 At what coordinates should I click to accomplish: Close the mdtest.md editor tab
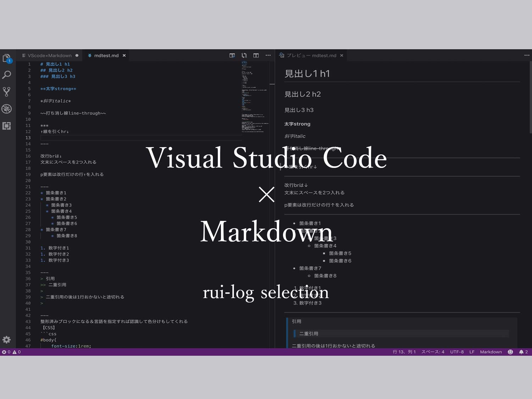pos(124,55)
